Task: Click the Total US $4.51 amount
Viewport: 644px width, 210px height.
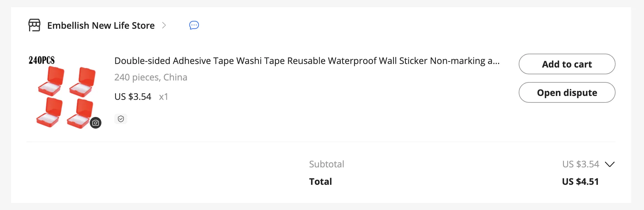Action: pos(580,182)
